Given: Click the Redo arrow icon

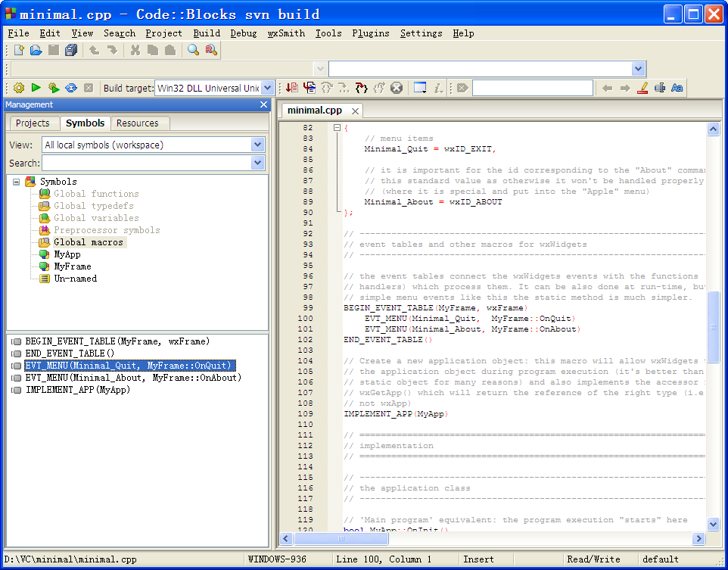Looking at the screenshot, I should tap(112, 50).
